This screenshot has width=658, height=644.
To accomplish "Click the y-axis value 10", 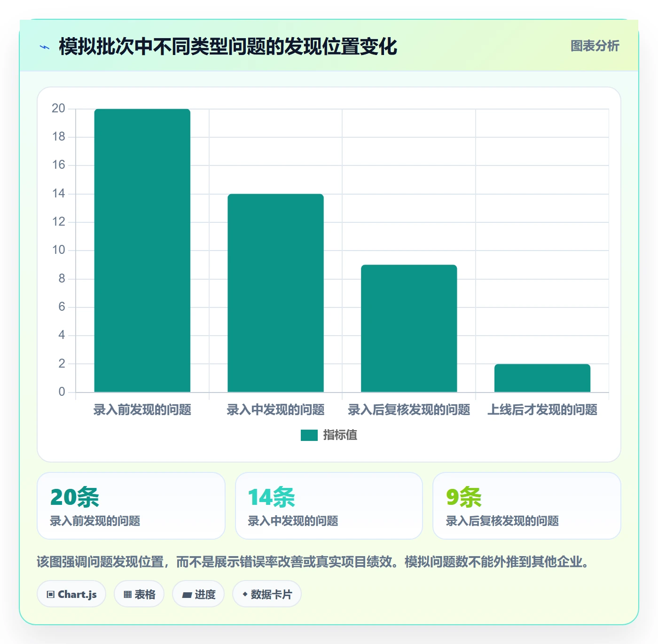I will [x=58, y=250].
